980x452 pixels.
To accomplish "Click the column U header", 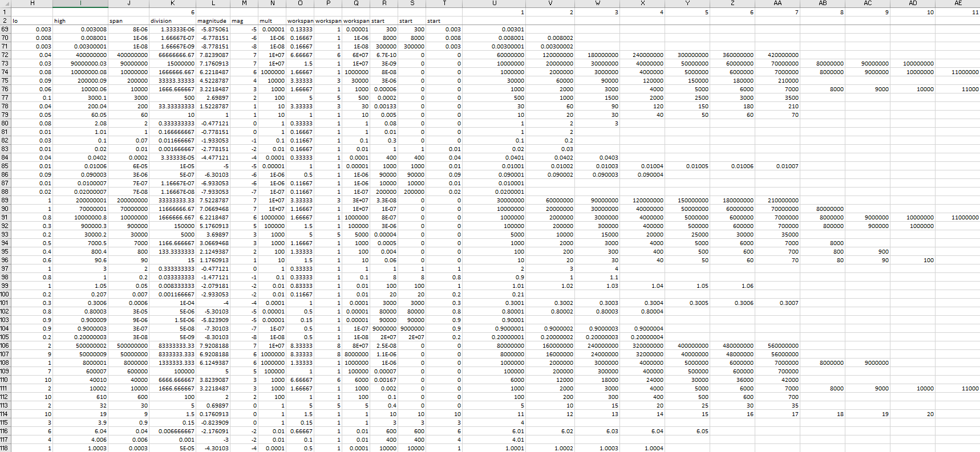I will tap(494, 3).
